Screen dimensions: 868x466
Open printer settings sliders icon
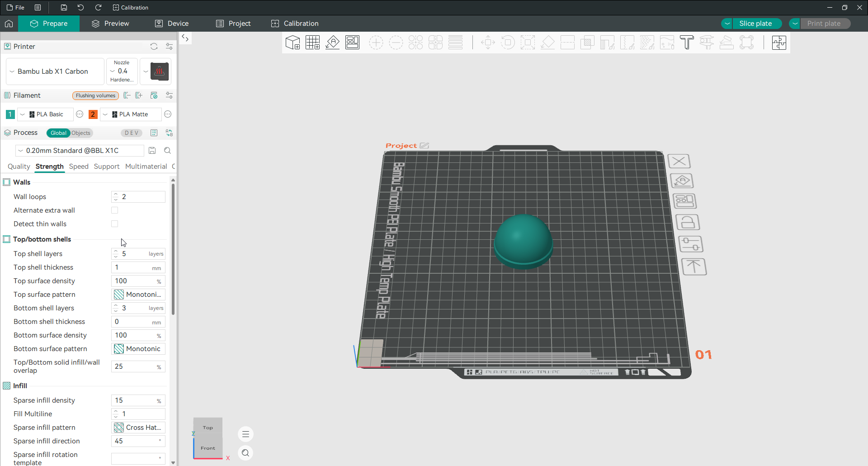(x=169, y=47)
